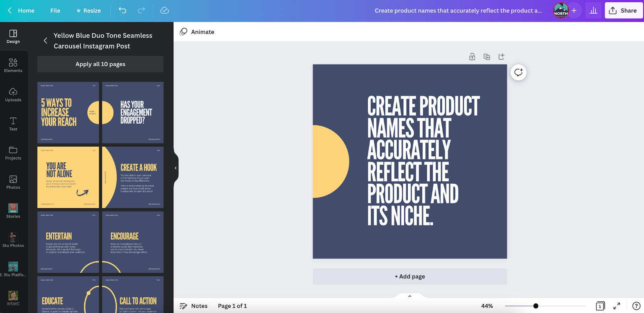Go back to Home
Image resolution: width=644 pixels, height=313 pixels.
[x=21, y=10]
